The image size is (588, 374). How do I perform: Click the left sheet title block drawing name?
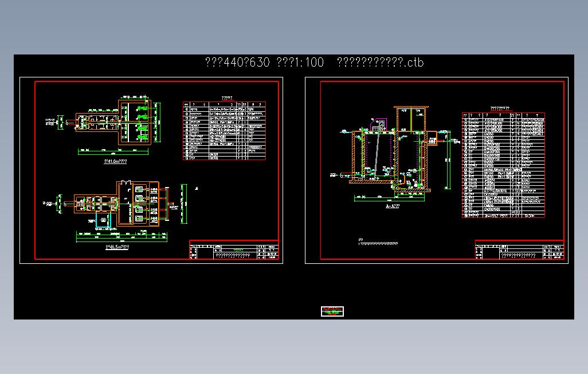point(233,255)
